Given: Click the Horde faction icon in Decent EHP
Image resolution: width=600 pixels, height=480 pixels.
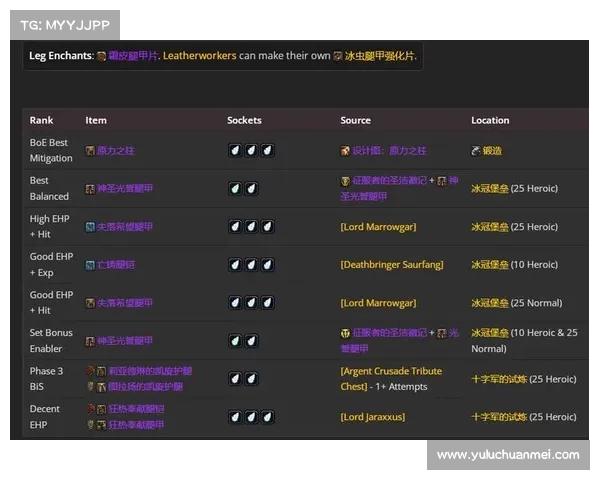Looking at the screenshot, I should [90, 409].
